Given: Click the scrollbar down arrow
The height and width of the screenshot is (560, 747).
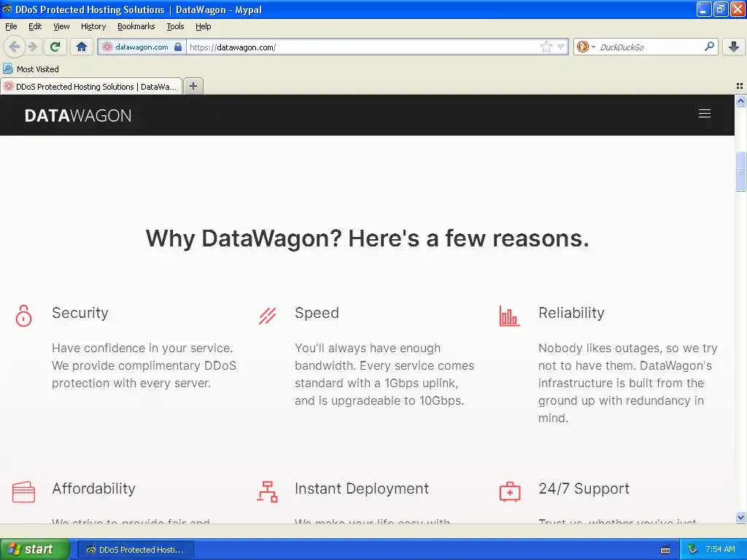Looking at the screenshot, I should point(740,517).
